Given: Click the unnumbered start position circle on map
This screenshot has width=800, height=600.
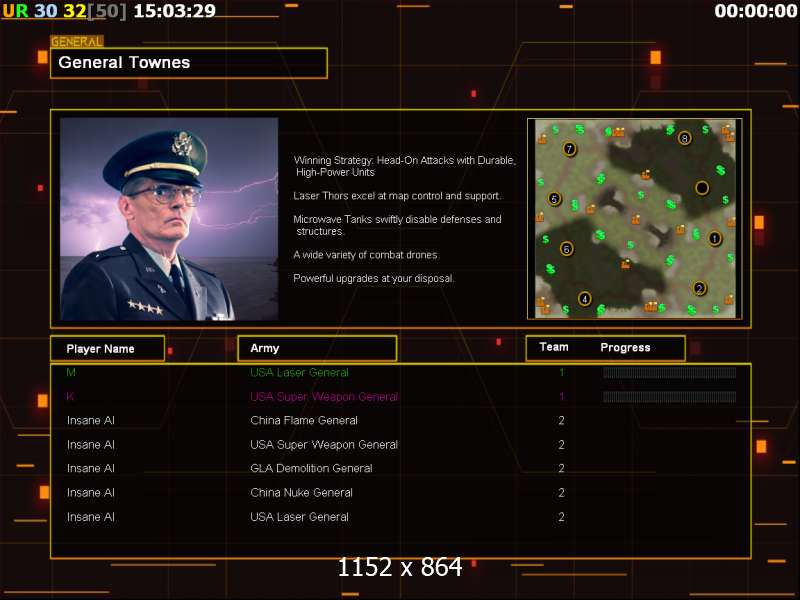Looking at the screenshot, I should (x=702, y=188).
